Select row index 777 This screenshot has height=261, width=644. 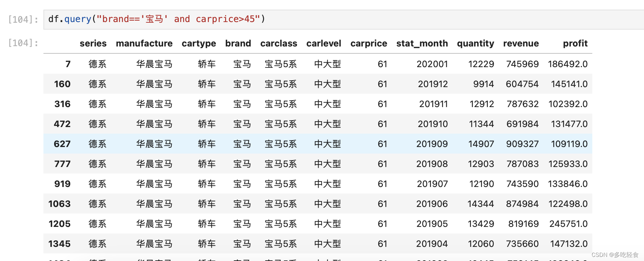click(x=62, y=164)
